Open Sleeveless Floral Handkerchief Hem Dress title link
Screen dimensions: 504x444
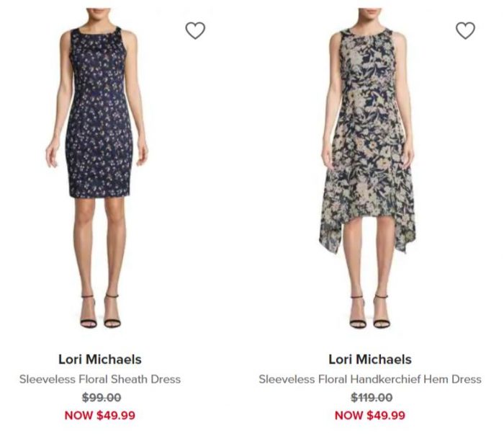point(370,379)
